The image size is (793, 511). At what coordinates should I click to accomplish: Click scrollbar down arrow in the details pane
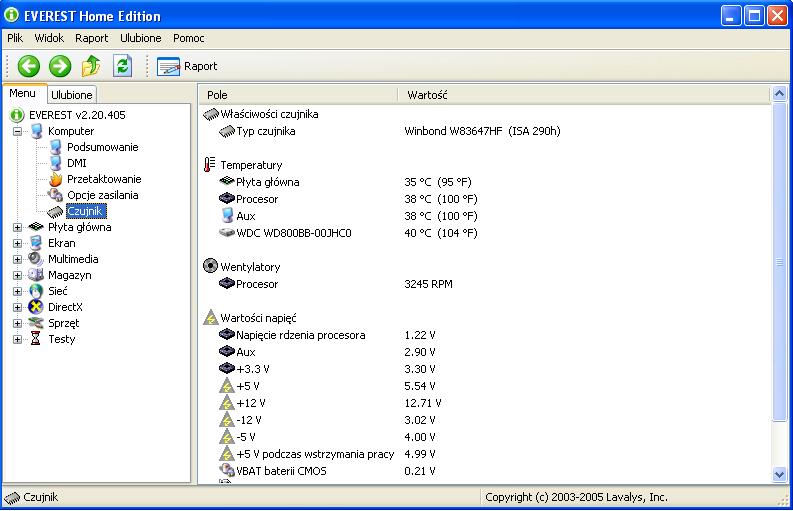coord(779,475)
